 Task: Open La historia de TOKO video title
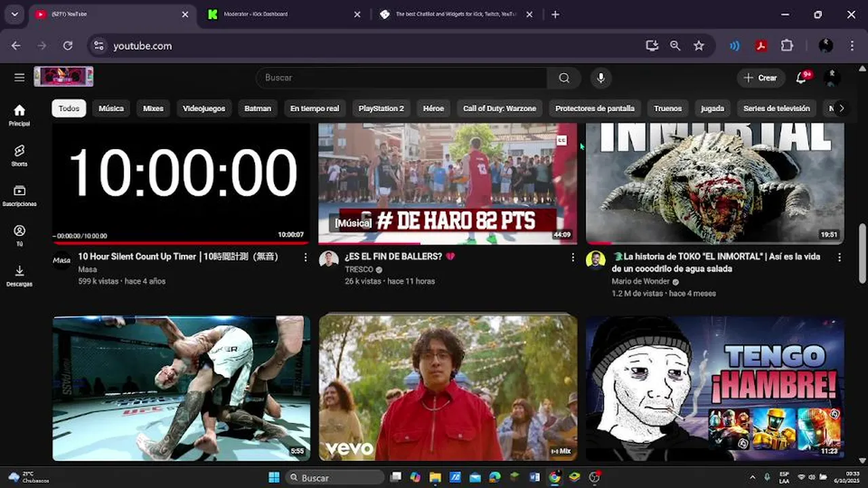click(x=716, y=263)
